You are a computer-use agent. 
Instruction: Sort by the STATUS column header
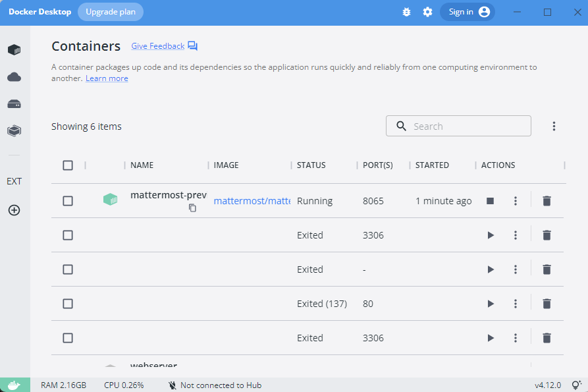pyautogui.click(x=311, y=165)
